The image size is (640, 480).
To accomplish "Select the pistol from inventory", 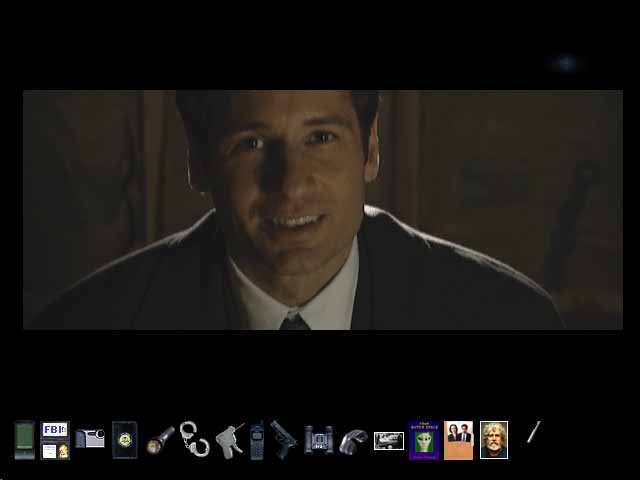I will [283, 440].
